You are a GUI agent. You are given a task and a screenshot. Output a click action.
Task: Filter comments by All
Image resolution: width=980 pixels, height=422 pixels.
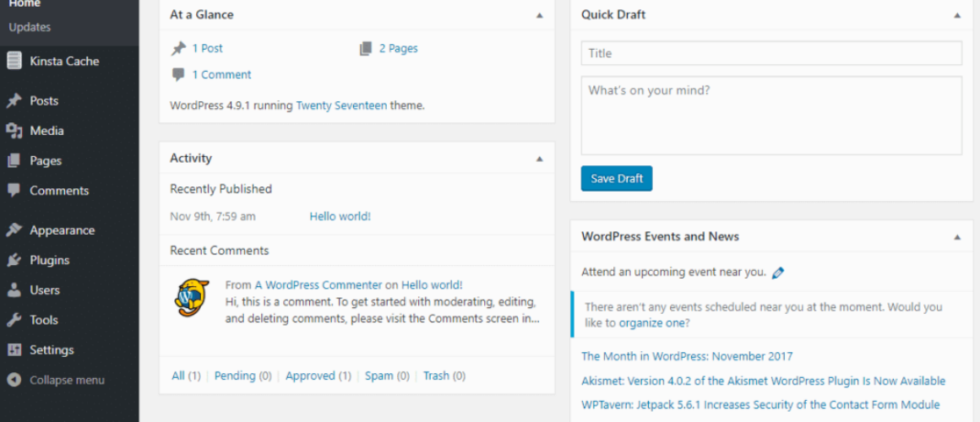(x=178, y=376)
